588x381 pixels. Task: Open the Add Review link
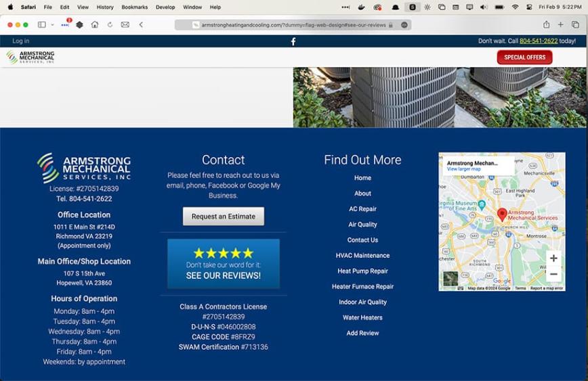click(x=362, y=333)
